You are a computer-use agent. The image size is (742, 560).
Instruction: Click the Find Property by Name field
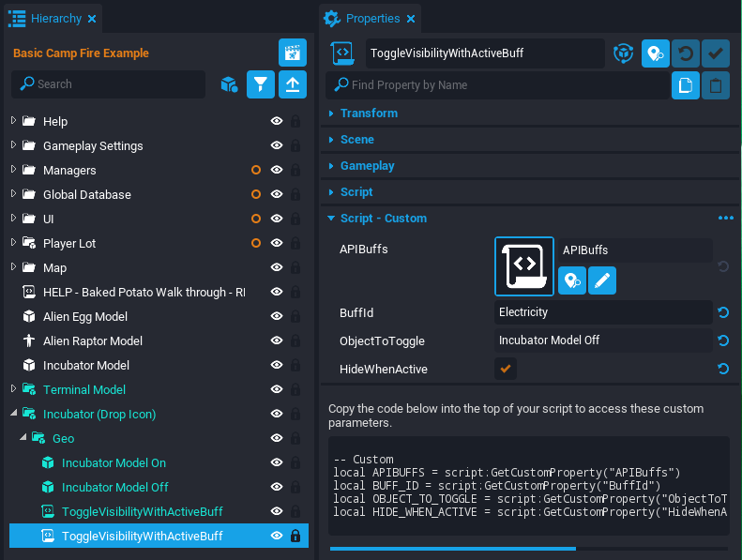click(497, 85)
